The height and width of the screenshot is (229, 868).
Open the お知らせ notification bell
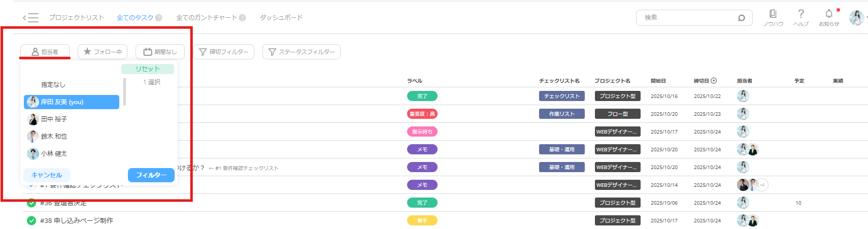[x=828, y=14]
